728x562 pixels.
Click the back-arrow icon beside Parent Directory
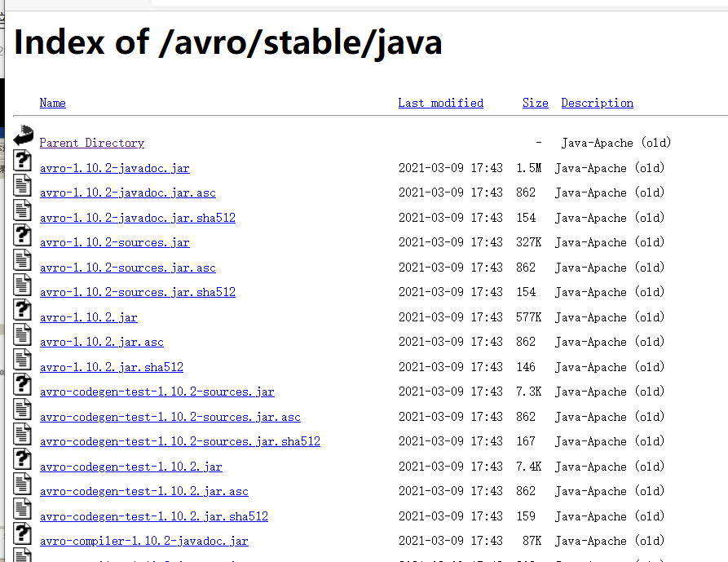pyautogui.click(x=23, y=135)
